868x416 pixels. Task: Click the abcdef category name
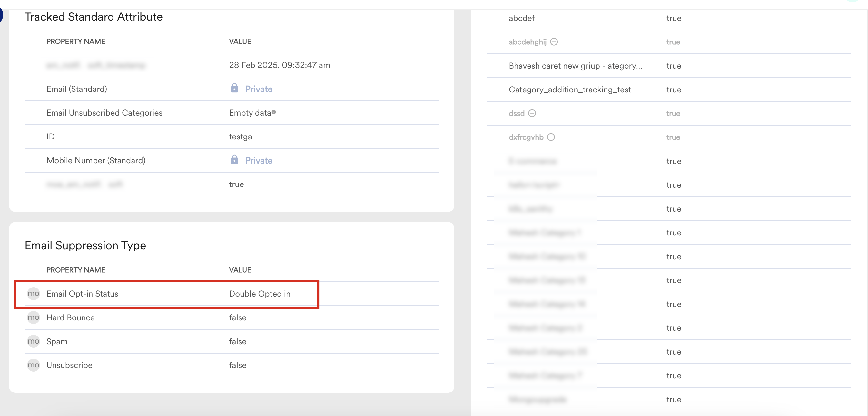[521, 18]
